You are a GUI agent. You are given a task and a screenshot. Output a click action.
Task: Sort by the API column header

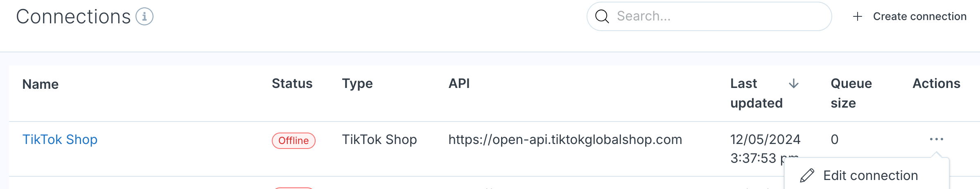click(x=459, y=83)
